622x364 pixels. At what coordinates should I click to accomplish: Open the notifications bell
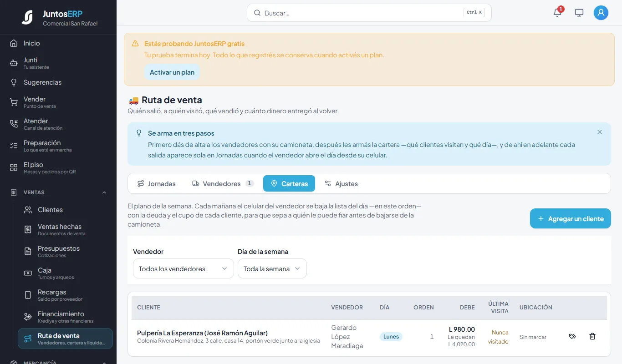557,13
